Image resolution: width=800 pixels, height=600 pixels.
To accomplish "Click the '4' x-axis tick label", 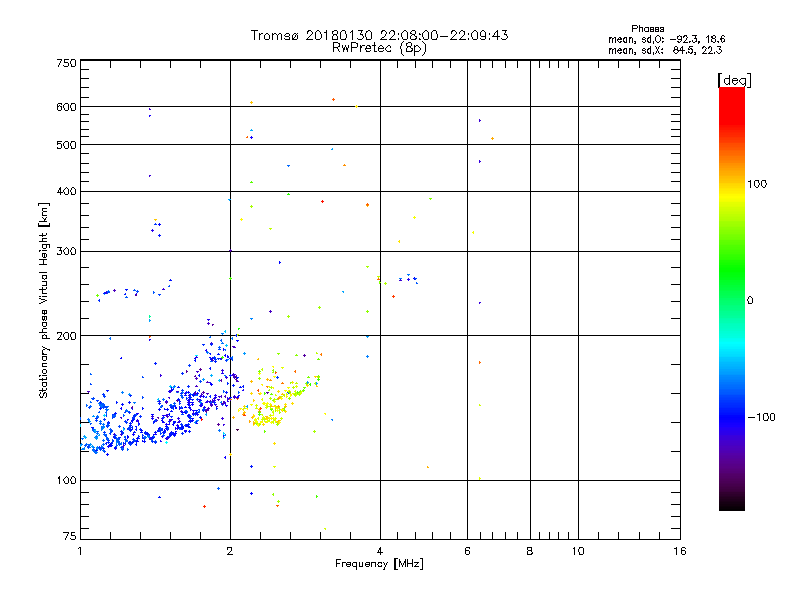I will click(380, 551).
